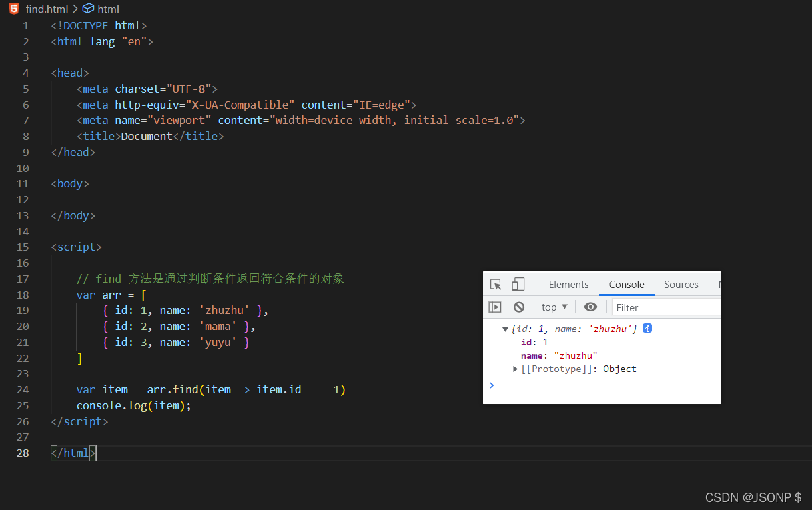Click the closing </script> tag on line 26
The height and width of the screenshot is (510, 812).
(x=79, y=421)
